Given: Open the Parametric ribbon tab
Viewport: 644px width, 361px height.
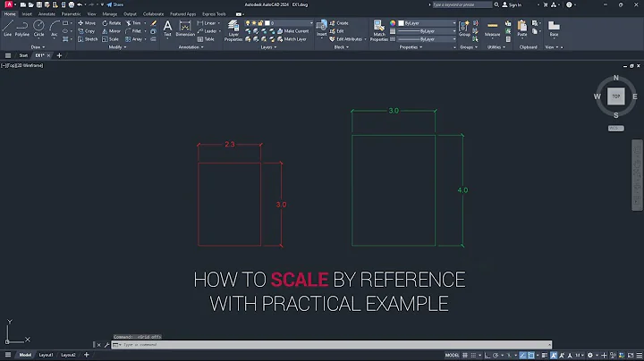Looking at the screenshot, I should 71,14.
